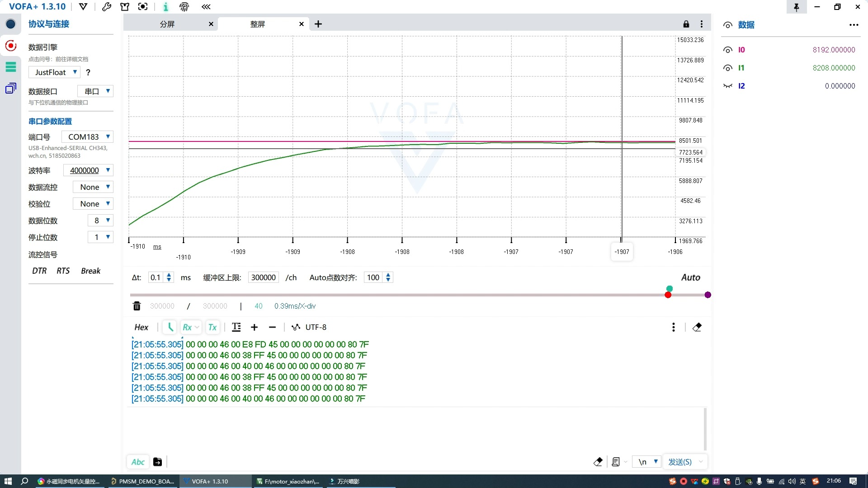Toggle Tx display option
Image resolution: width=868 pixels, height=488 pixels.
(212, 327)
